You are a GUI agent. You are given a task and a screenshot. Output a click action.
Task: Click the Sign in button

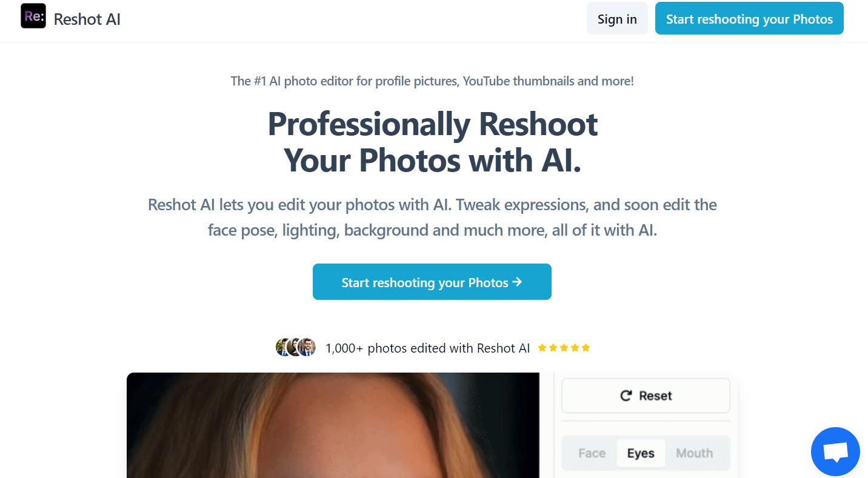pyautogui.click(x=617, y=18)
